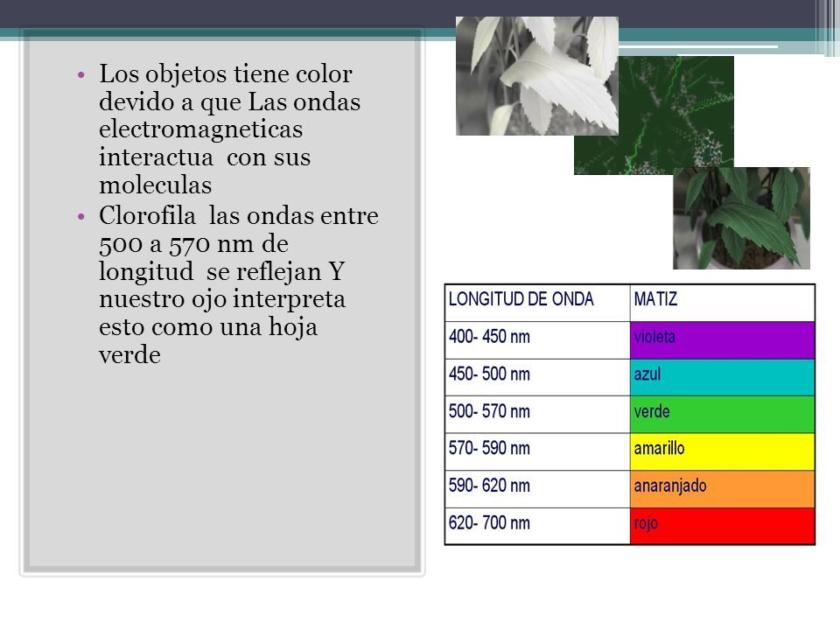
Task: Click the '570- 590 nm' table cell
Action: click(537, 451)
